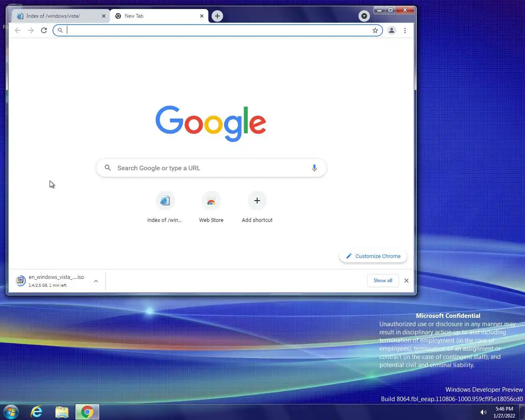Image resolution: width=525 pixels, height=420 pixels.
Task: Bookmark this tab with the star icon
Action: coord(375,30)
